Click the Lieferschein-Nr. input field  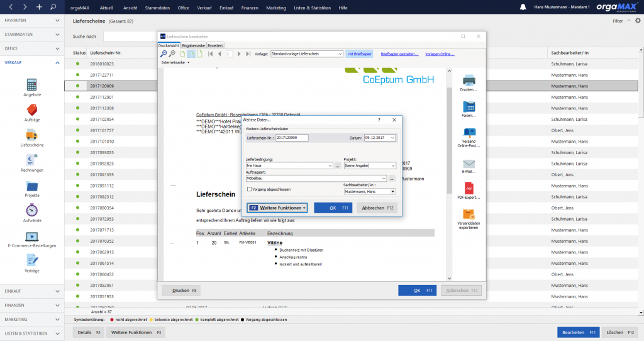(x=292, y=138)
